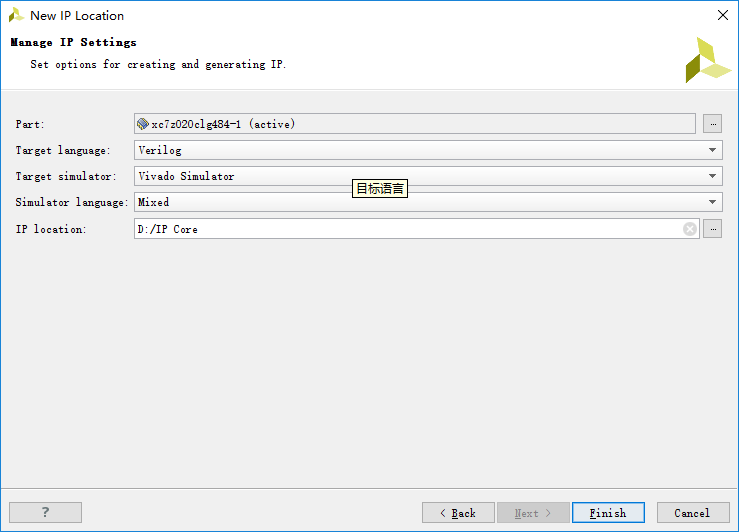This screenshot has width=739, height=532.
Task: Click the "IP location:" label
Action: (51, 229)
